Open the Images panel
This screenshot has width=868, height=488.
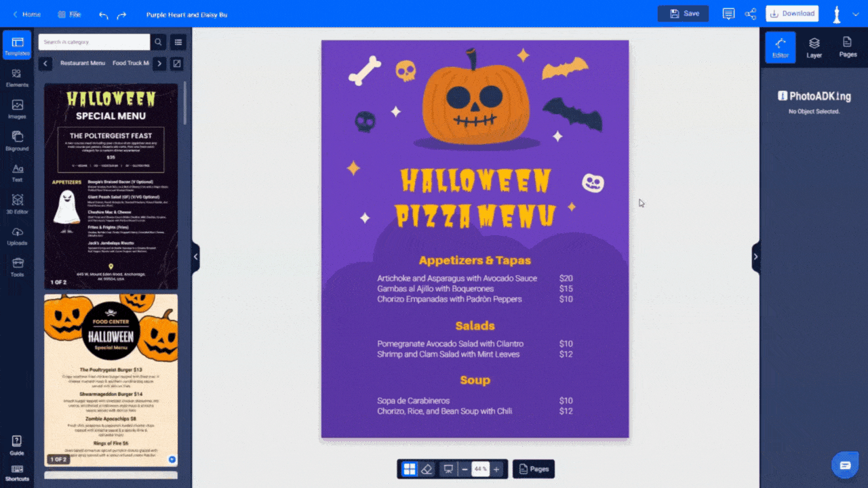[17, 110]
